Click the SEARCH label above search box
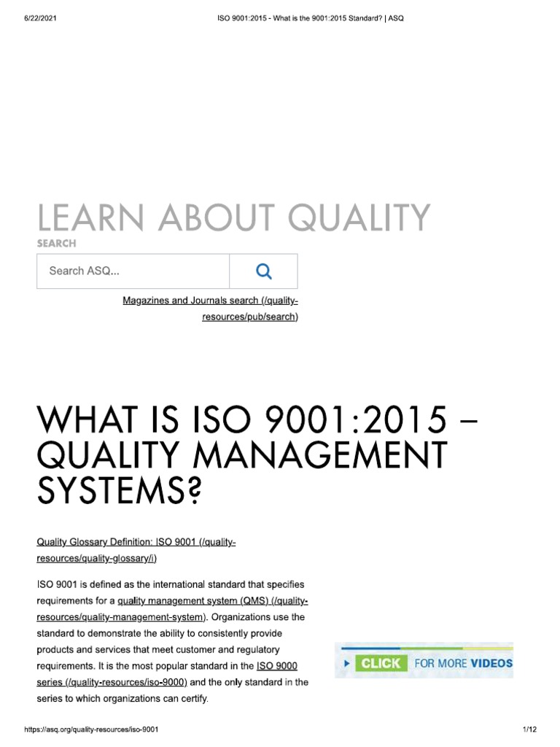 click(x=56, y=244)
